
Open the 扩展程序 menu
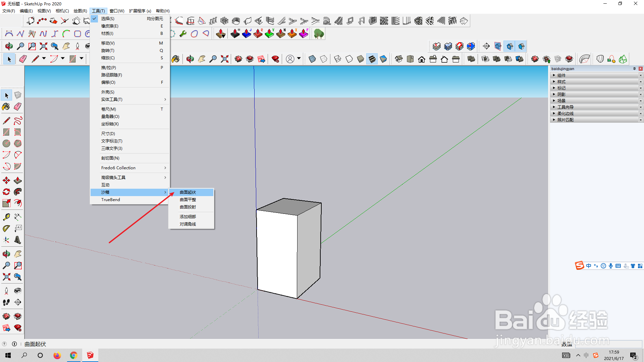tap(140, 11)
